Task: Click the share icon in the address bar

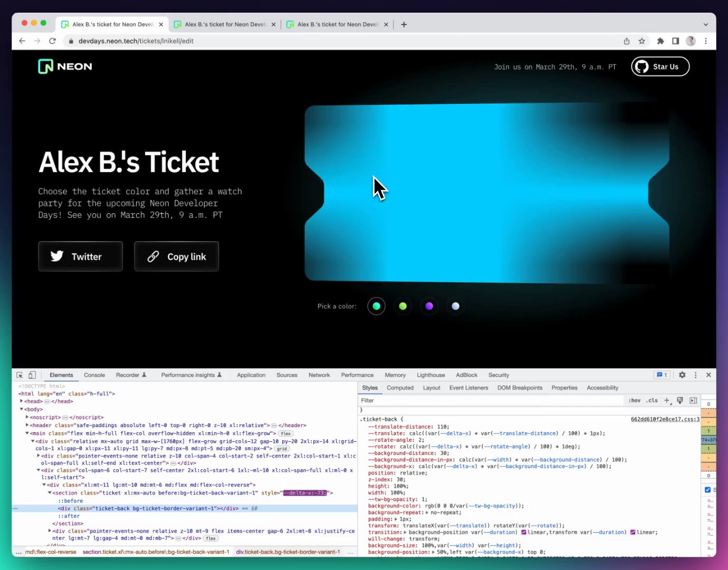Action: [x=627, y=41]
